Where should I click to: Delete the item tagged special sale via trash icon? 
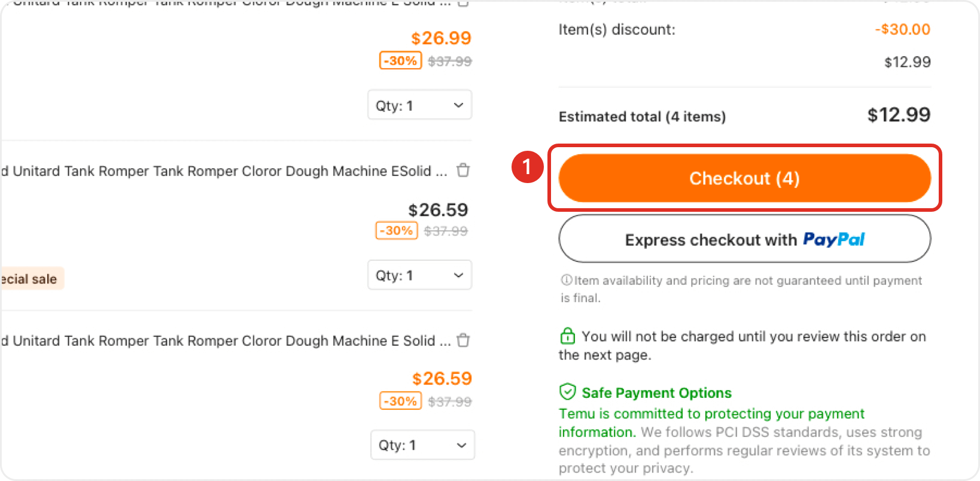pyautogui.click(x=463, y=171)
